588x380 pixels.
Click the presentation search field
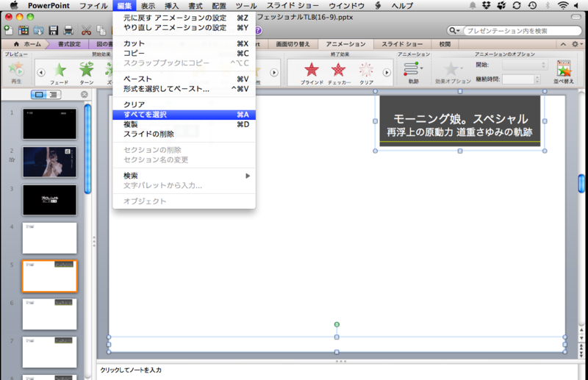(522, 31)
